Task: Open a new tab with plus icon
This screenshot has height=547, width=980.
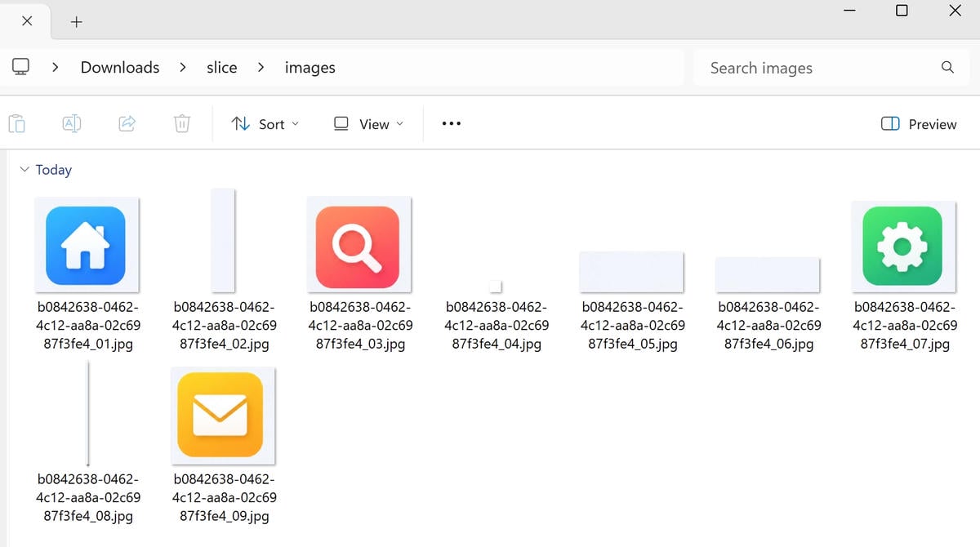Action: pyautogui.click(x=77, y=22)
